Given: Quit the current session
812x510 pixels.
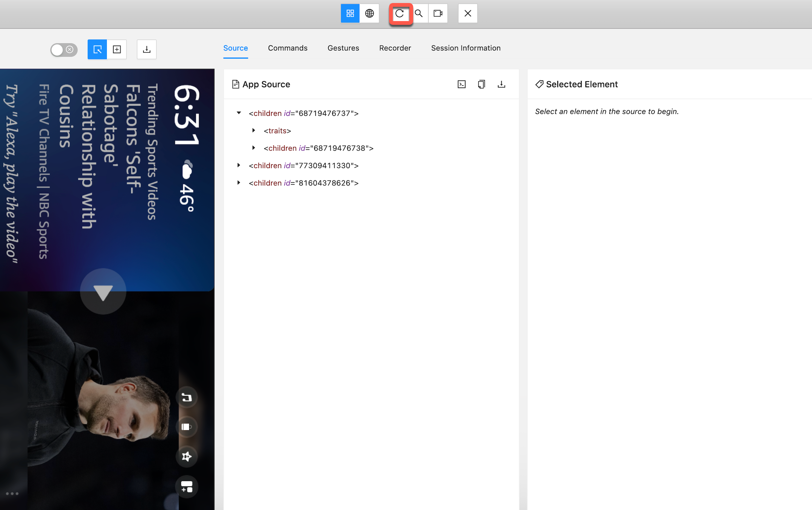Looking at the screenshot, I should coord(467,13).
